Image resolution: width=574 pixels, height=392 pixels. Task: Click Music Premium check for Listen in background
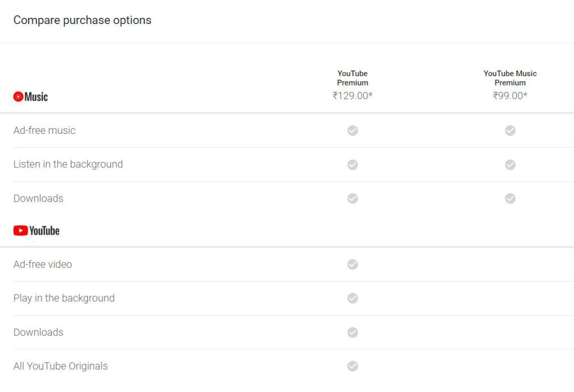click(x=510, y=165)
